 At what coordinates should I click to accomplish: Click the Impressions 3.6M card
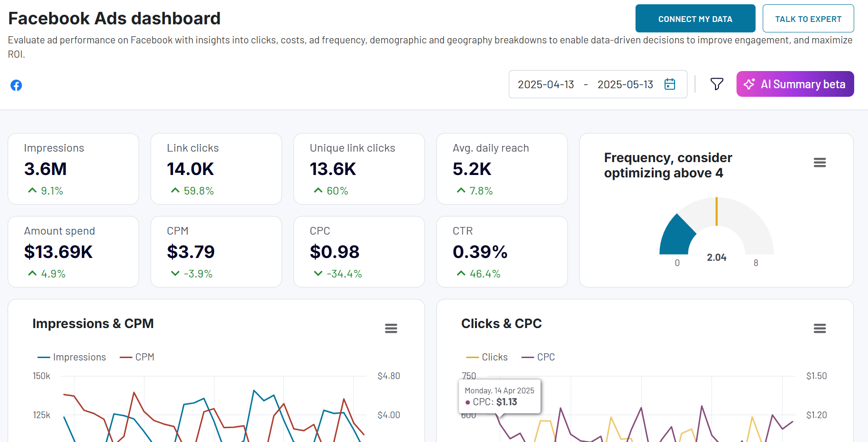point(73,169)
